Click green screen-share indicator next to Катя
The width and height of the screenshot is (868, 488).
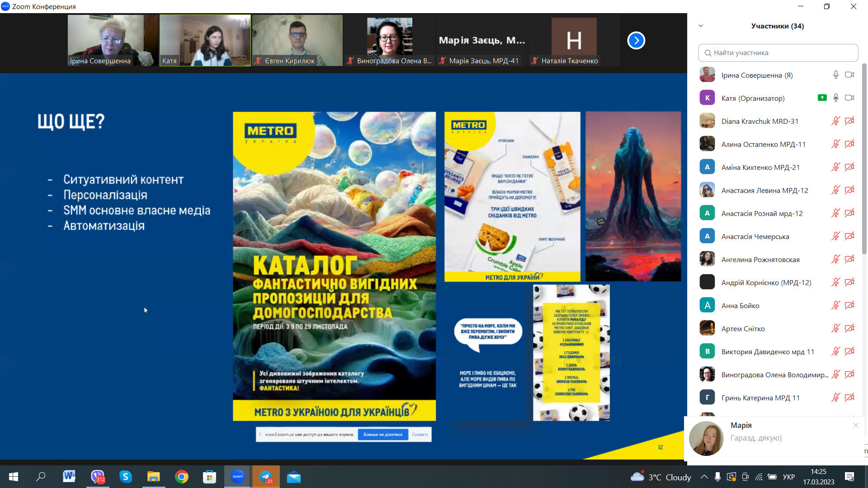pos(822,98)
